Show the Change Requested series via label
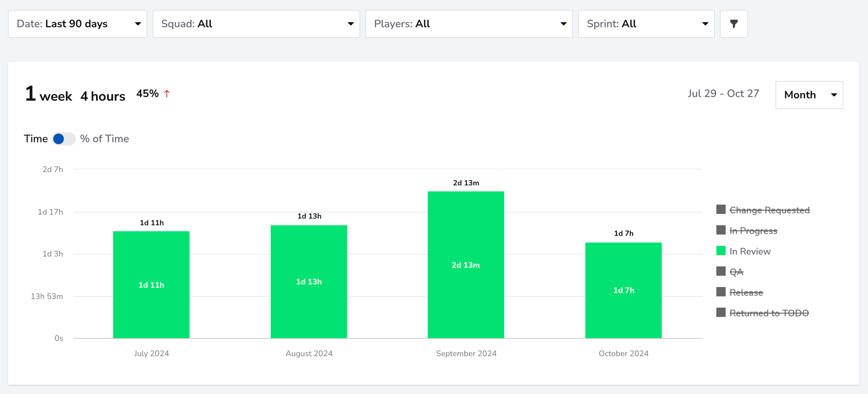The height and width of the screenshot is (394, 868). pos(769,210)
